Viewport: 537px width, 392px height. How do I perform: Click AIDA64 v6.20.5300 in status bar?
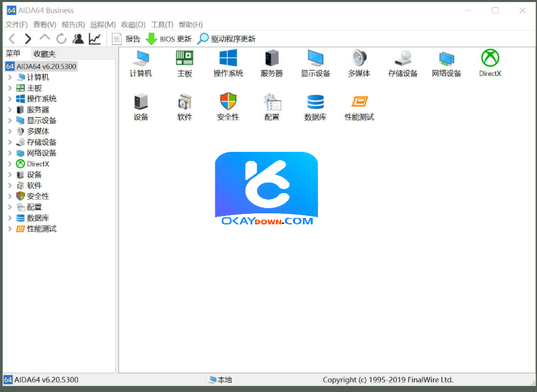41,380
